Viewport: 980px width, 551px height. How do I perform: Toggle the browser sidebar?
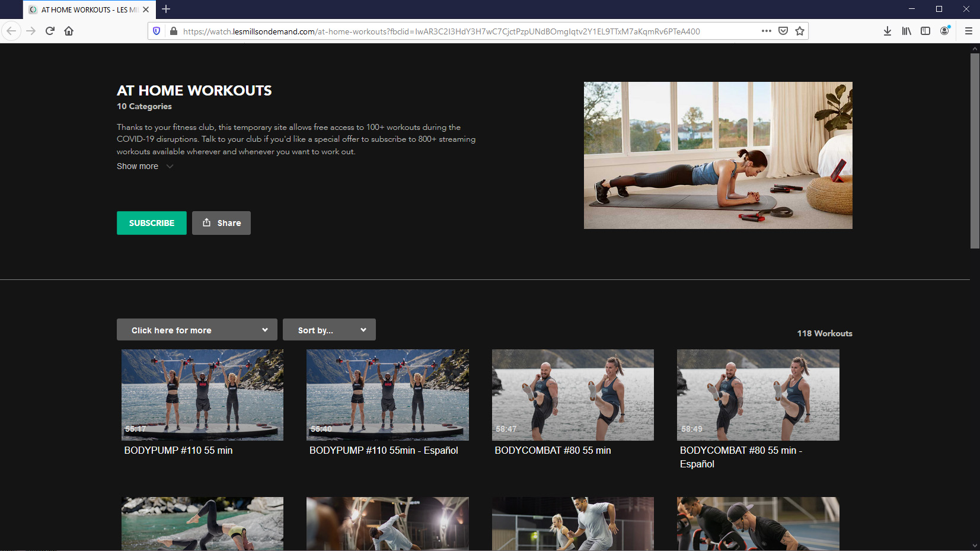pyautogui.click(x=925, y=31)
